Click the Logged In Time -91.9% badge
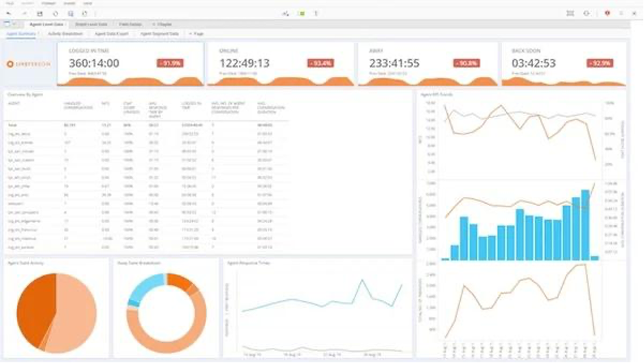 click(169, 63)
